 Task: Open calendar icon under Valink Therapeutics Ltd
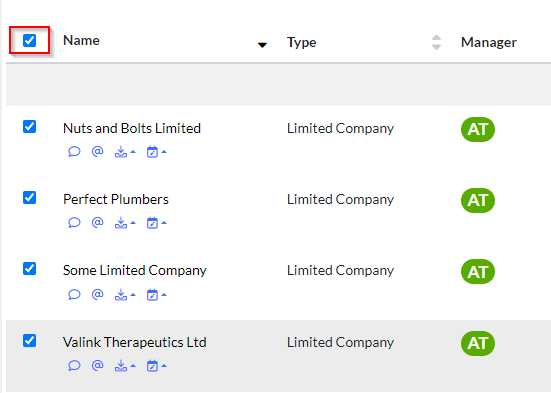[152, 366]
